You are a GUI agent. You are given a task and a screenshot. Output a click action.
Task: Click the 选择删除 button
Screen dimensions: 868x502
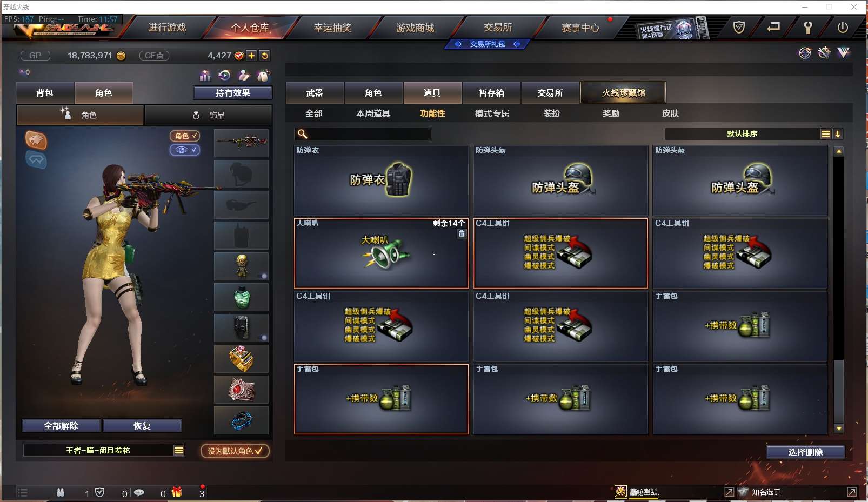point(805,452)
